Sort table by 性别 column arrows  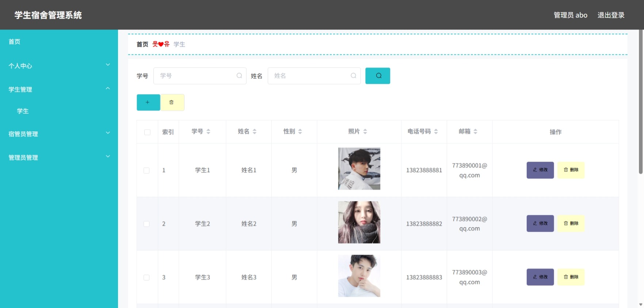(x=300, y=131)
